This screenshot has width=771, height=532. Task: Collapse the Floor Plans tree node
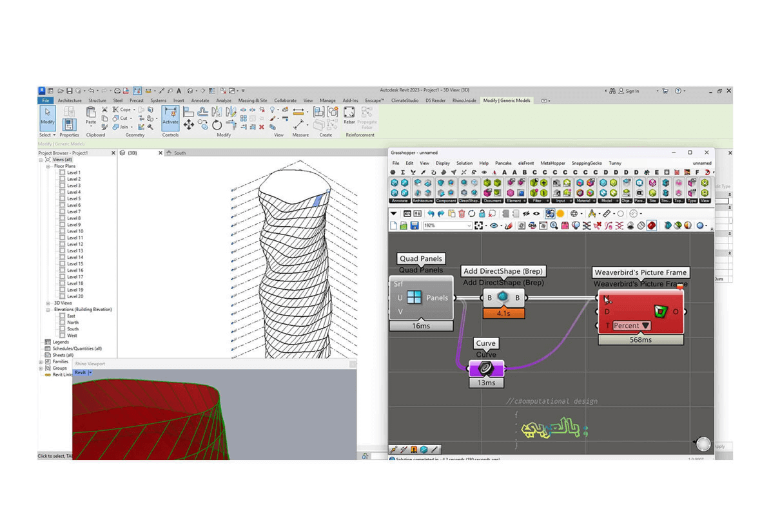tap(48, 166)
